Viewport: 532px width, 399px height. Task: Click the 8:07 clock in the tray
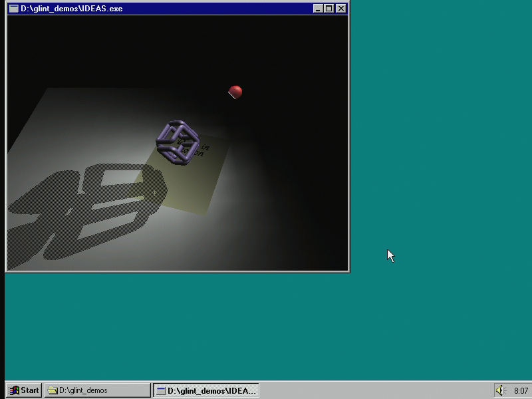521,391
